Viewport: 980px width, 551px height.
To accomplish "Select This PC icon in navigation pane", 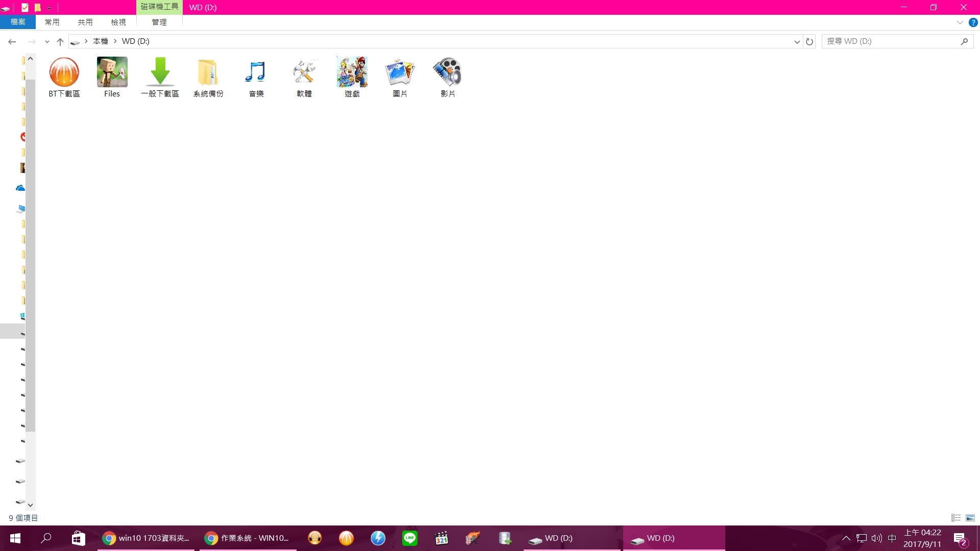I will 21,209.
